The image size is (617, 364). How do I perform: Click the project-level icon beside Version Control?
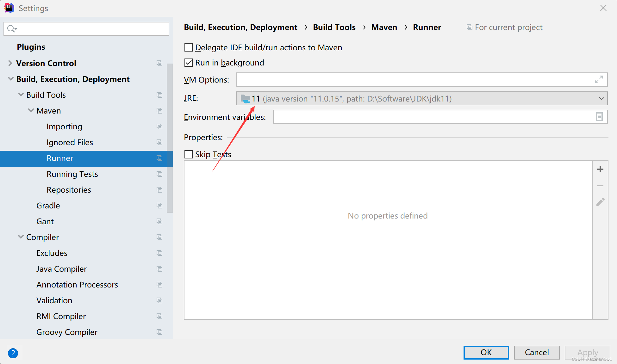(159, 63)
